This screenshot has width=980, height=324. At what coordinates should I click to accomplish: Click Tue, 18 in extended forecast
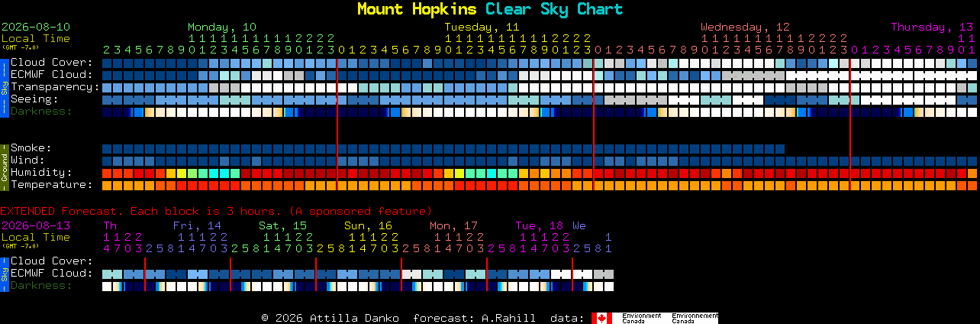(539, 225)
